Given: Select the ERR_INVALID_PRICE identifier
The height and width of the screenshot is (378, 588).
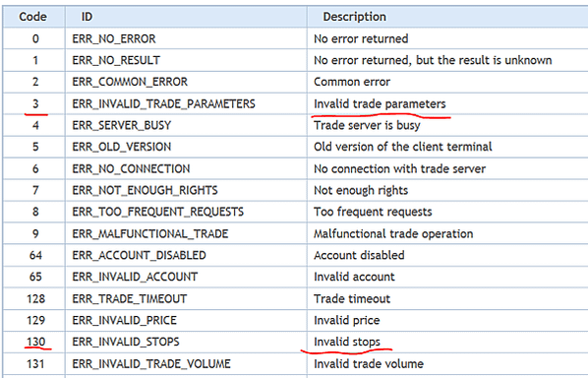Looking at the screenshot, I should (x=124, y=320).
